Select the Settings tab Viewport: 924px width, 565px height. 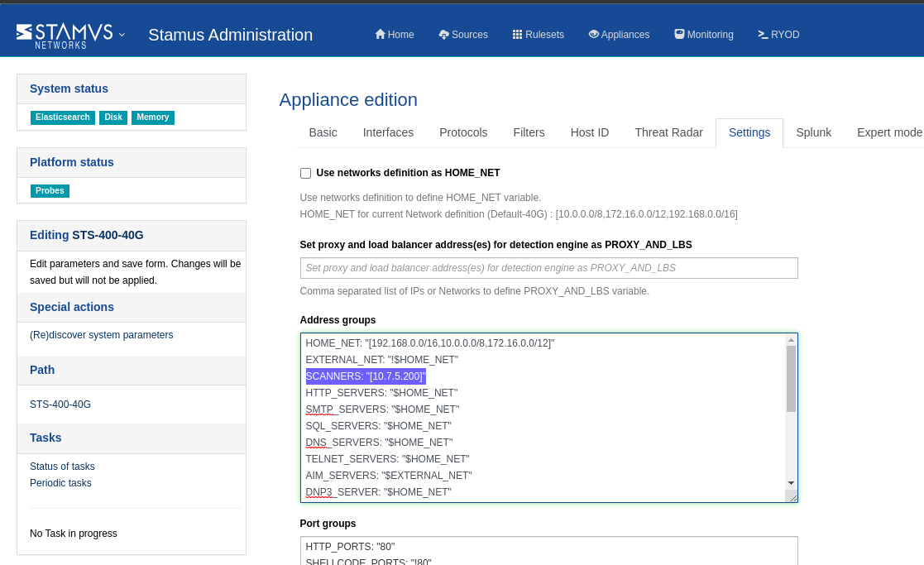(749, 132)
